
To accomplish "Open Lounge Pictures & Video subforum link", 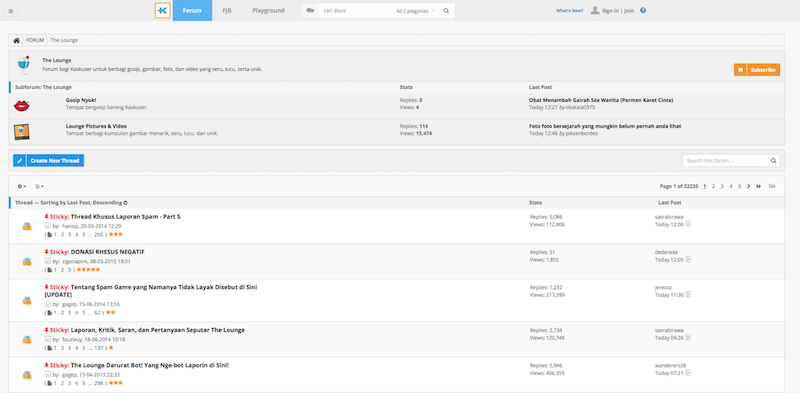I will pos(96,126).
